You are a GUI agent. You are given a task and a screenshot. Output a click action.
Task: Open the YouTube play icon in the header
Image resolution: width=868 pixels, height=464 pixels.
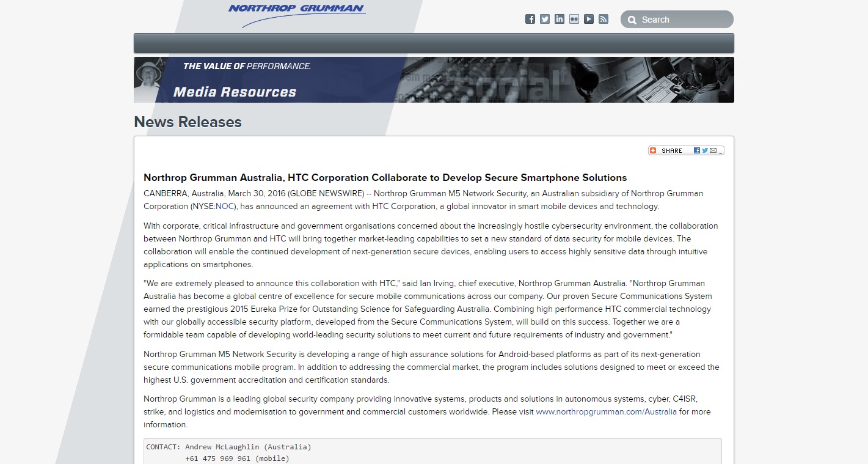point(589,19)
